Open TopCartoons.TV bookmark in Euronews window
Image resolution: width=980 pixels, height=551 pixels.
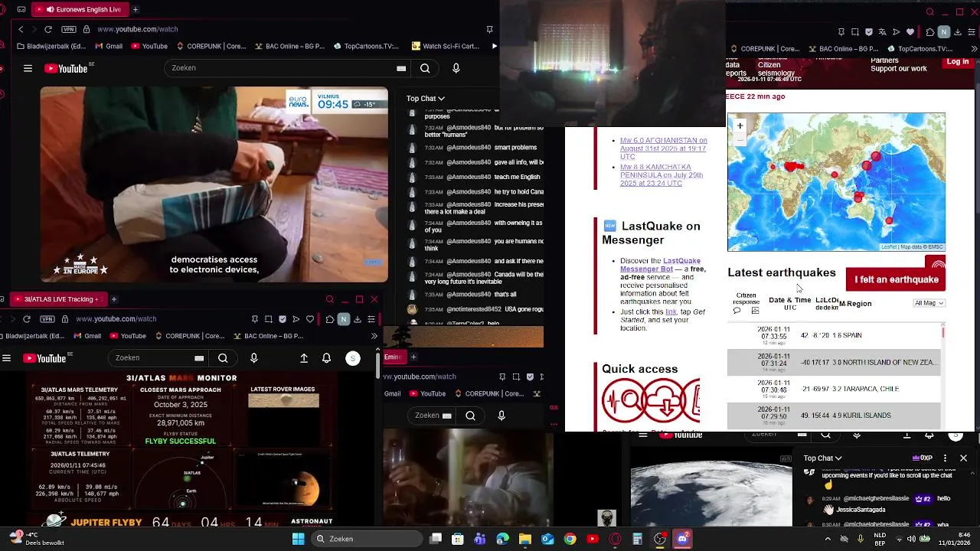(x=366, y=46)
